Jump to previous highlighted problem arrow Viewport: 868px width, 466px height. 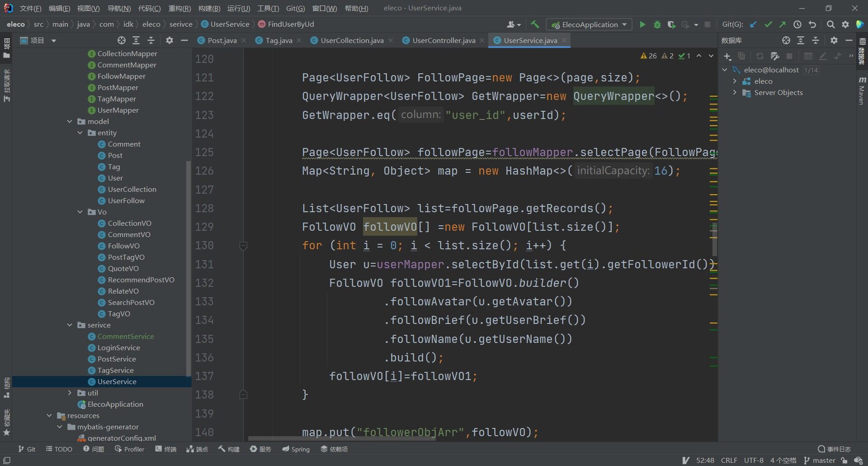coord(699,56)
